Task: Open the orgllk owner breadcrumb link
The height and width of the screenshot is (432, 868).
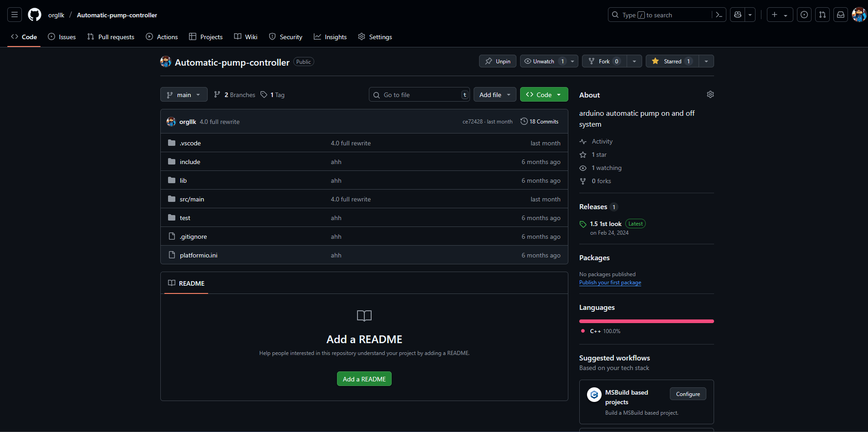Action: (x=56, y=15)
